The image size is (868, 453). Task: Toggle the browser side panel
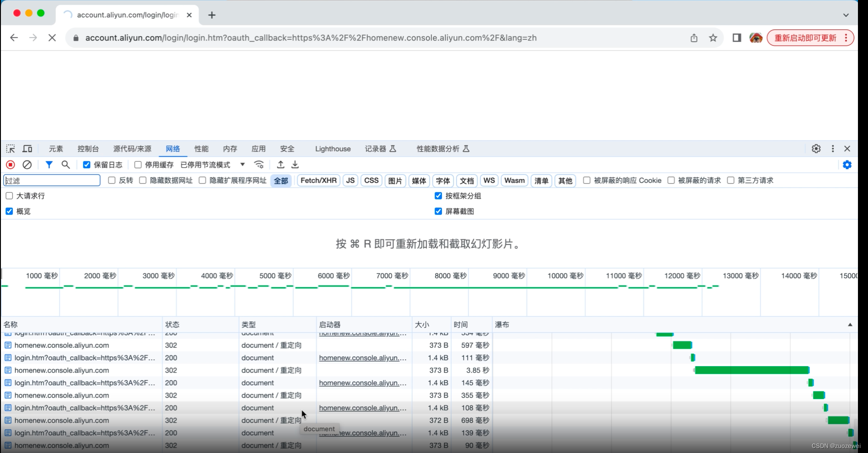tap(737, 38)
